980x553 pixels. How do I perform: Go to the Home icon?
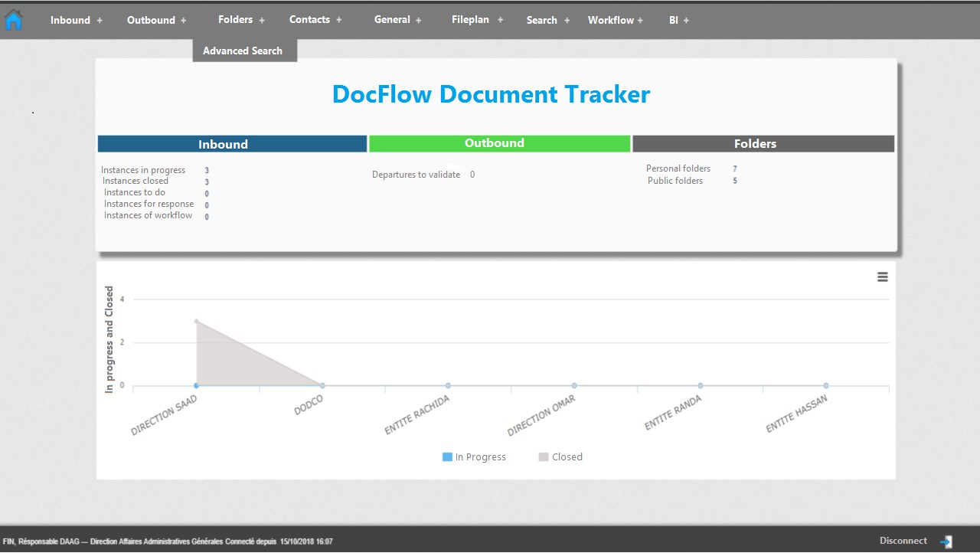click(x=14, y=20)
